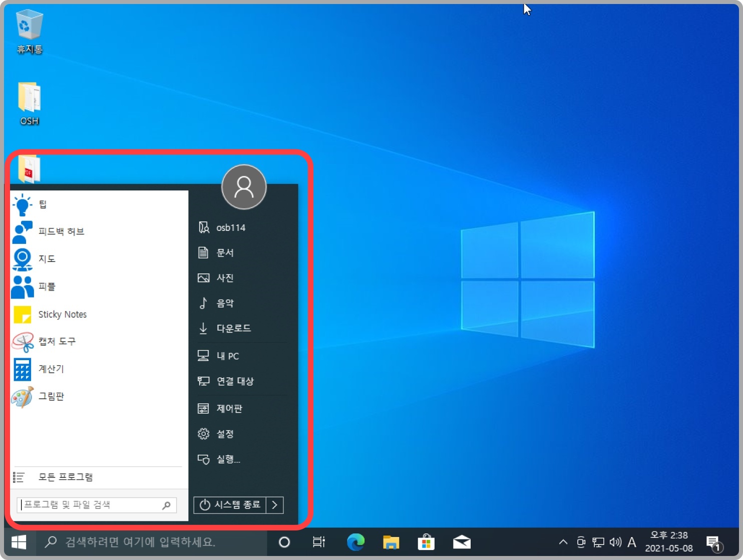The width and height of the screenshot is (743, 560).
Task: Open 피드백 허브 icon in start menu
Action: 23,232
